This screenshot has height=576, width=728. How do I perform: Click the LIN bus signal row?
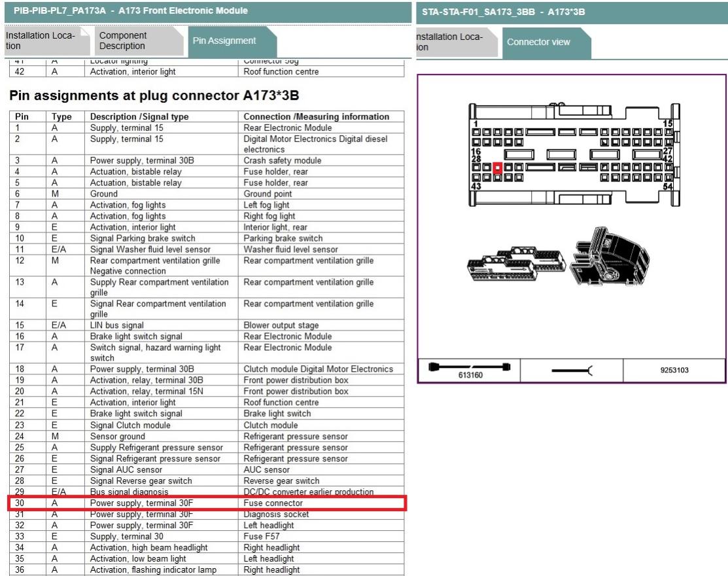[207, 325]
